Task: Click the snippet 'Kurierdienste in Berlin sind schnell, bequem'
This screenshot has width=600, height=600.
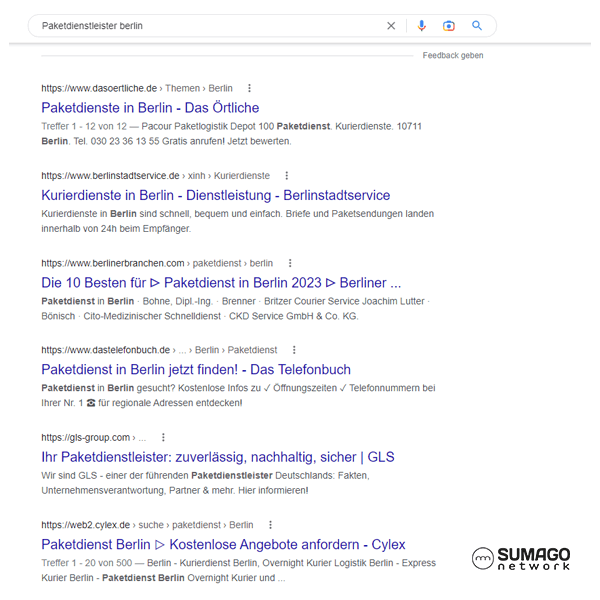Action: point(237,221)
